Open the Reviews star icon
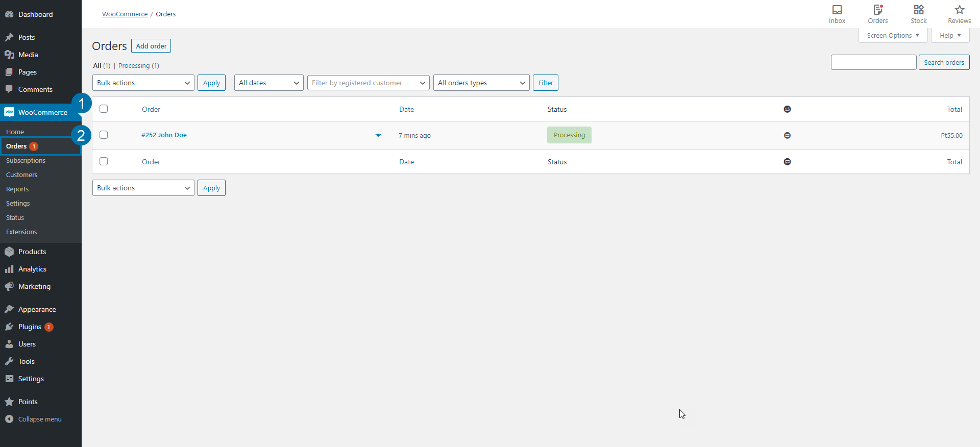 [960, 10]
